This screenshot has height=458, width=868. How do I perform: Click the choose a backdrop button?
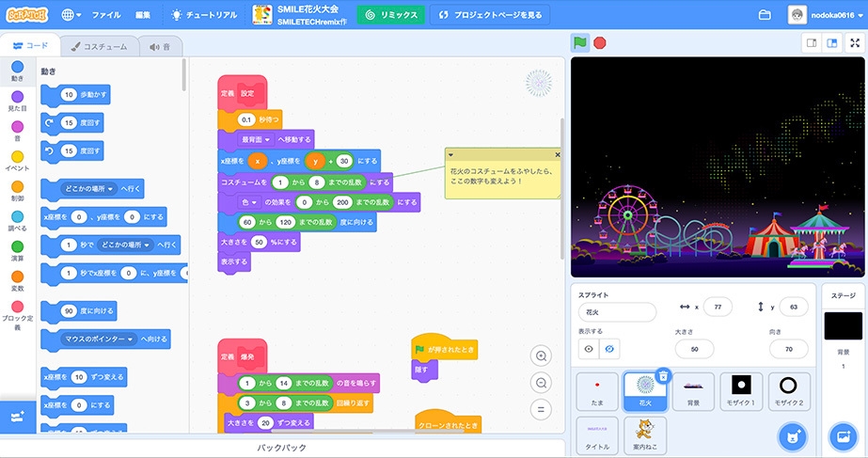pyautogui.click(x=844, y=436)
